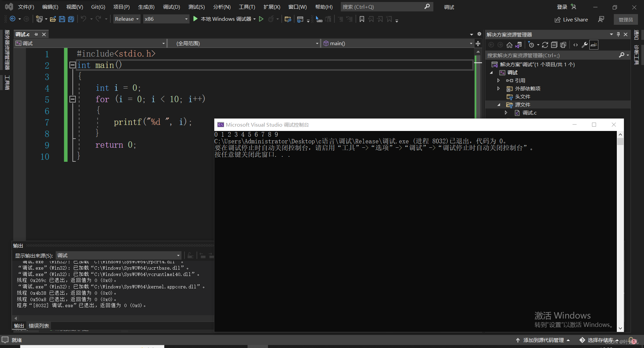Click the pending changes filter clock icon
Image resolution: width=644 pixels, height=348 pixels.
[531, 45]
